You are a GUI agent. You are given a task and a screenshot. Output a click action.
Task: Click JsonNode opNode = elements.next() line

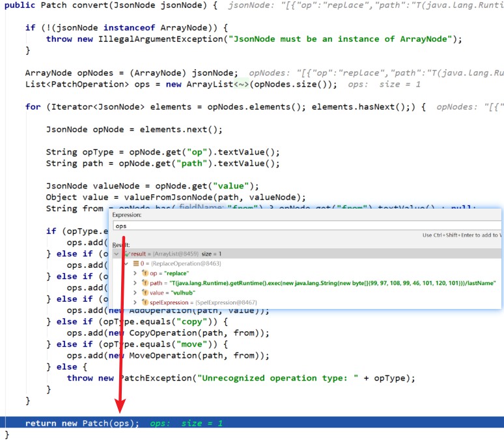[x=134, y=130]
